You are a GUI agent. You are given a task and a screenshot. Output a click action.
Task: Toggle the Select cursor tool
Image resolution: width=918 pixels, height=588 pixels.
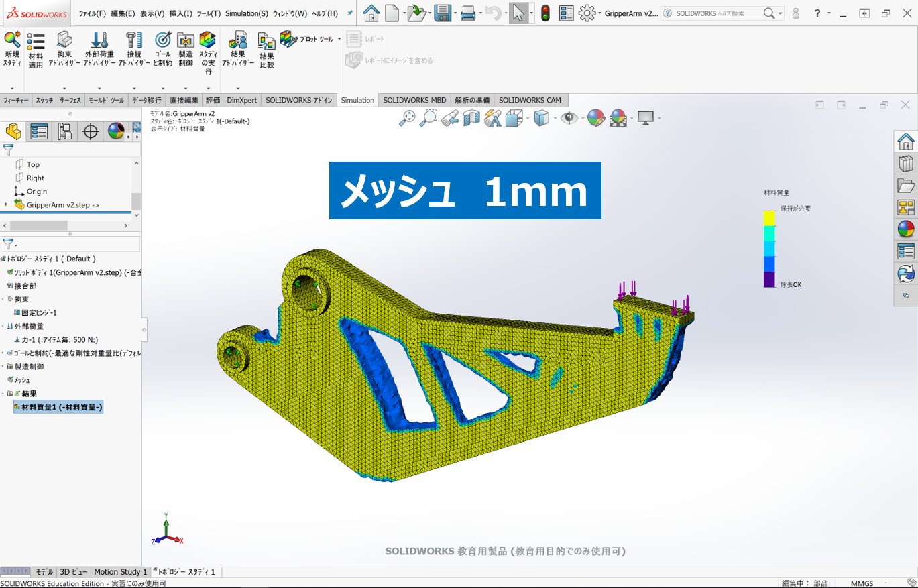(x=518, y=13)
